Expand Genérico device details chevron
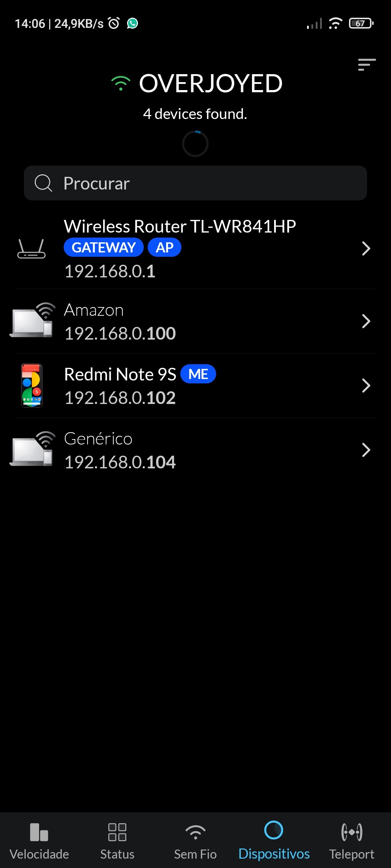 pyautogui.click(x=366, y=450)
